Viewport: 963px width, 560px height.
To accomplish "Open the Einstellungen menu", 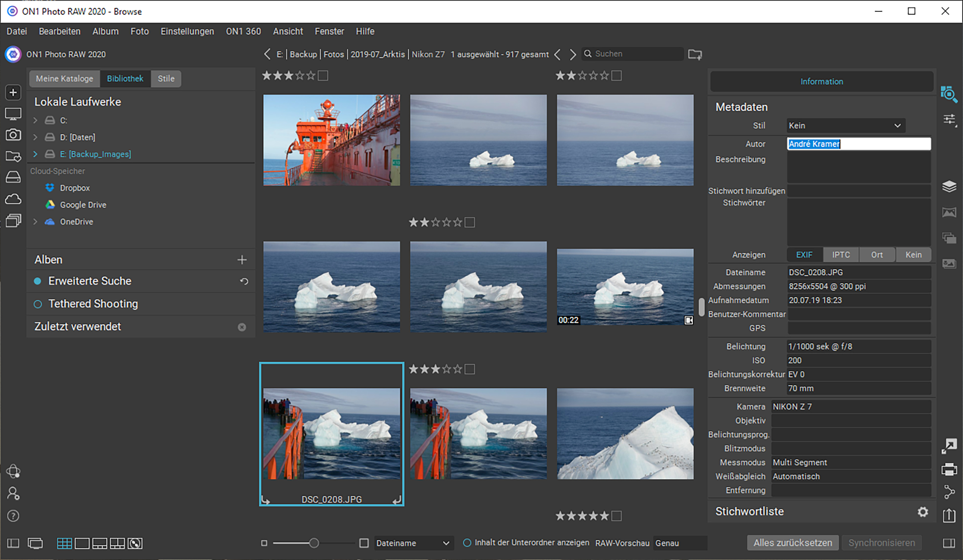I will click(187, 31).
